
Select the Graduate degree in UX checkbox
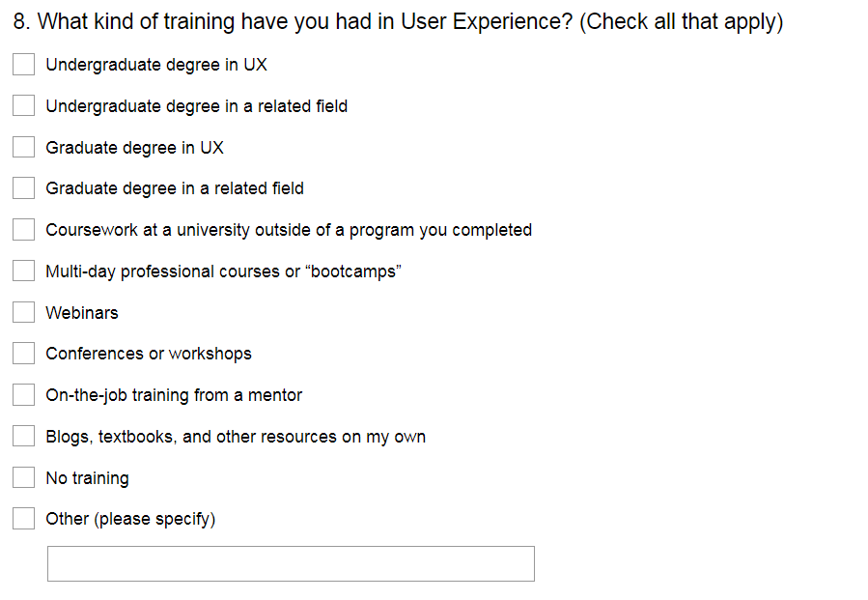(x=24, y=148)
